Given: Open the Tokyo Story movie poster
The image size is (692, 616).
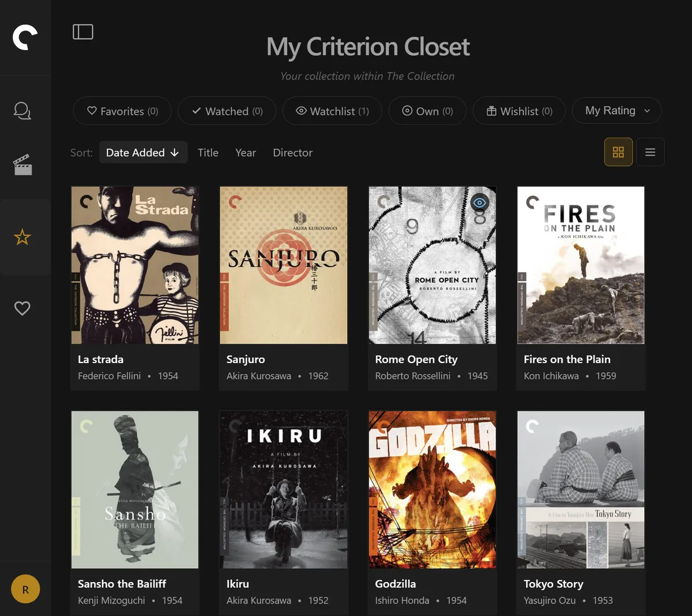Looking at the screenshot, I should pyautogui.click(x=581, y=490).
